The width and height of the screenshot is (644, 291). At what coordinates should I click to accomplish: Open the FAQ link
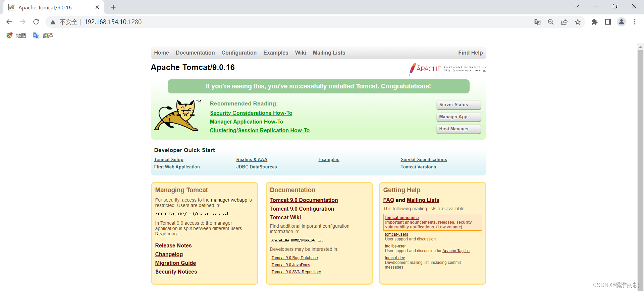pyautogui.click(x=389, y=200)
